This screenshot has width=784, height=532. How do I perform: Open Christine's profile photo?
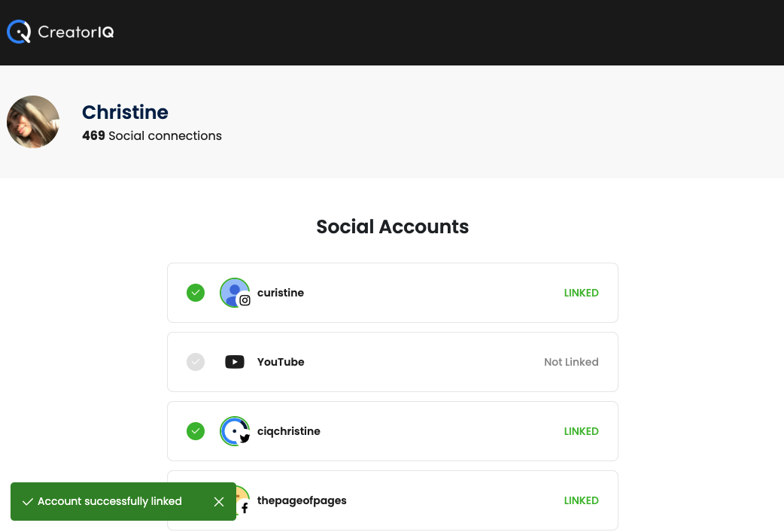[33, 122]
